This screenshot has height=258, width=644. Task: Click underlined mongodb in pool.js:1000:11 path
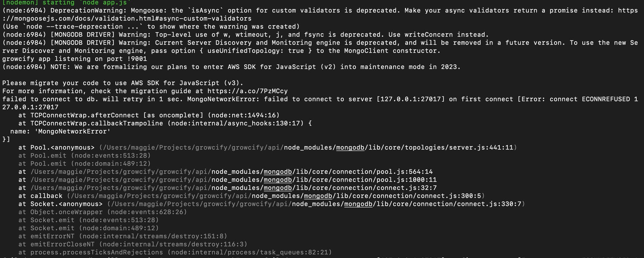277,180
